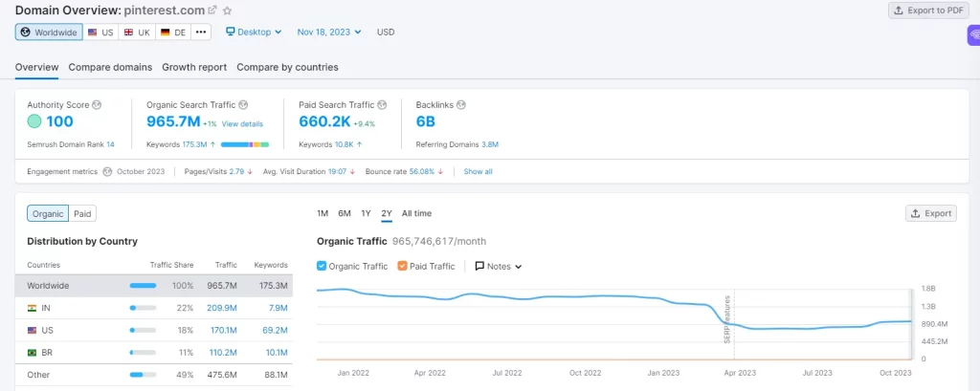Click the Export to PDF button
Screen dimensions: 980x391
(928, 10)
